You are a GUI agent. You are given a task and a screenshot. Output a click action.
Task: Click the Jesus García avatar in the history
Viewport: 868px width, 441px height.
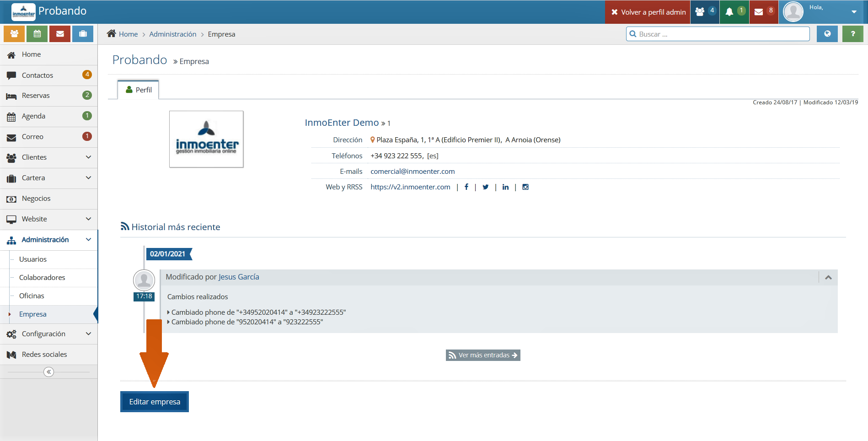point(144,280)
